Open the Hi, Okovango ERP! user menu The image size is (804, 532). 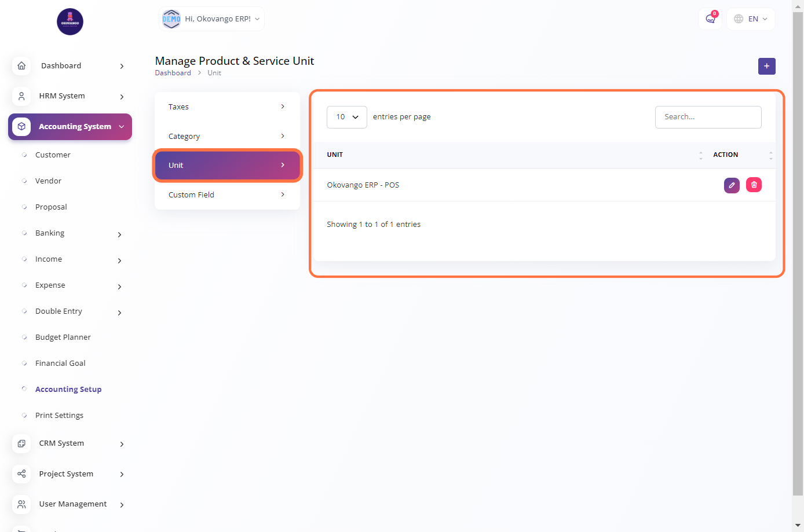click(x=211, y=19)
